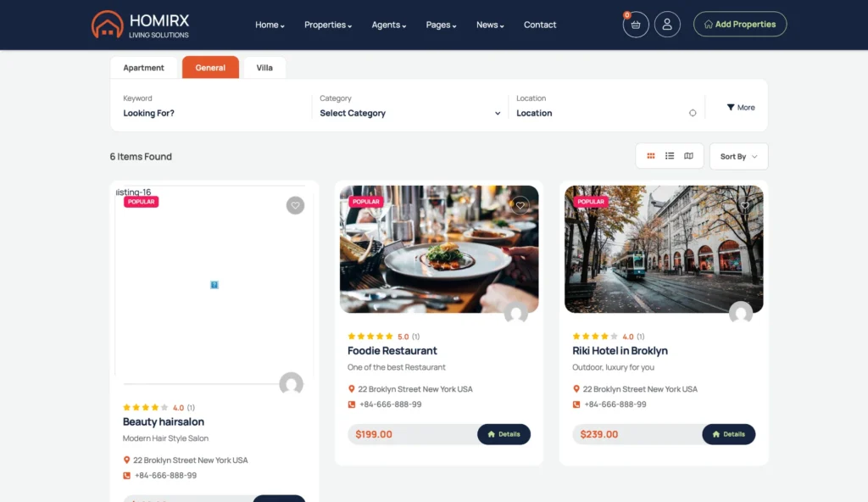Switch to grid view layout
Image resolution: width=868 pixels, height=502 pixels.
pos(651,156)
